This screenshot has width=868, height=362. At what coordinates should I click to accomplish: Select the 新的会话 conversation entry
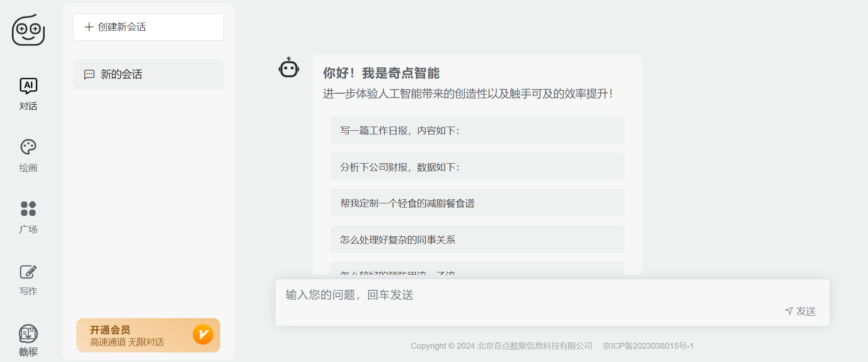click(x=148, y=75)
